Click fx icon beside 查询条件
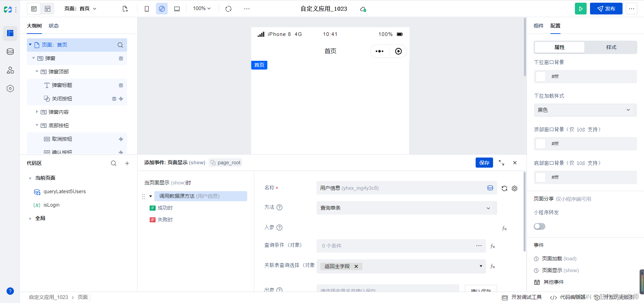The width and height of the screenshot is (644, 303). pos(493,246)
